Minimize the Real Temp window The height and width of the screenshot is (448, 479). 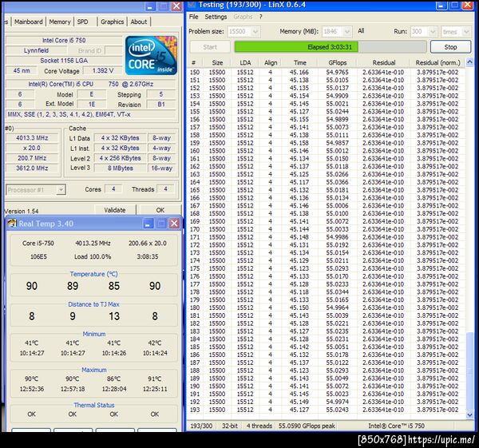[148, 224]
